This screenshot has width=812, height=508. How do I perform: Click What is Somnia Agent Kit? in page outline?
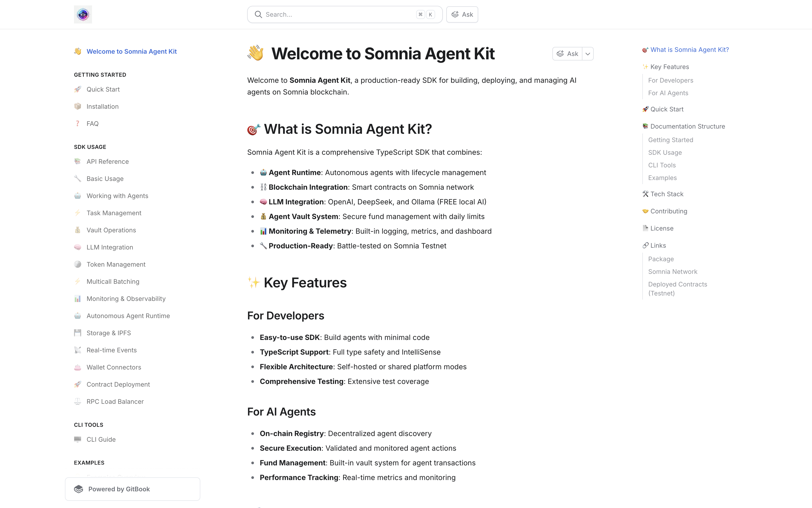[x=689, y=49]
